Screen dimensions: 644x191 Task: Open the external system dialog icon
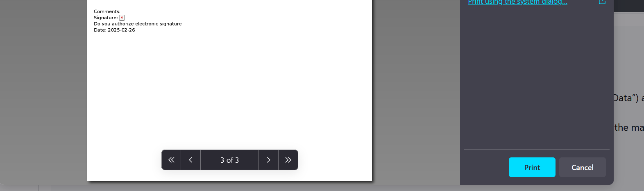point(602,2)
